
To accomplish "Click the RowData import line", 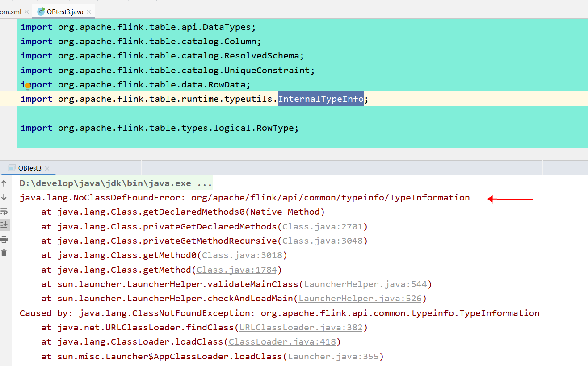I will [135, 84].
